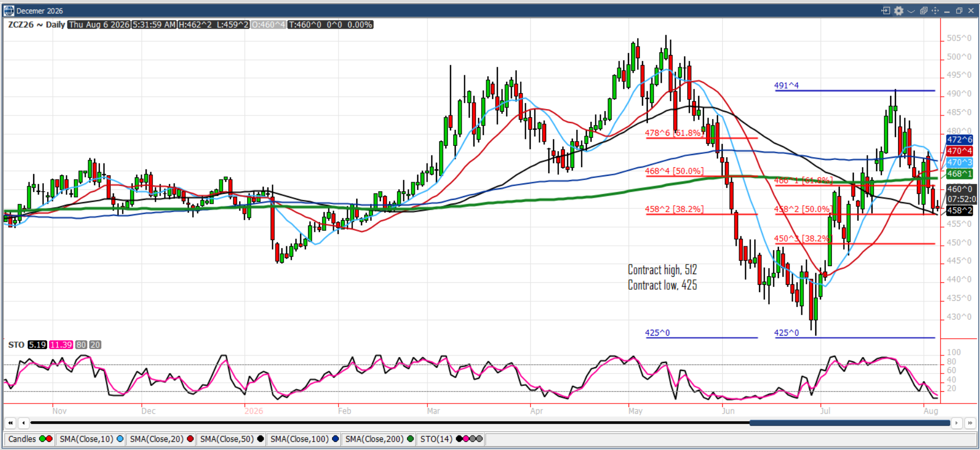Click the dark blue SMA 100 color dot
Viewport: 980px width, 450px height.
pyautogui.click(x=335, y=439)
